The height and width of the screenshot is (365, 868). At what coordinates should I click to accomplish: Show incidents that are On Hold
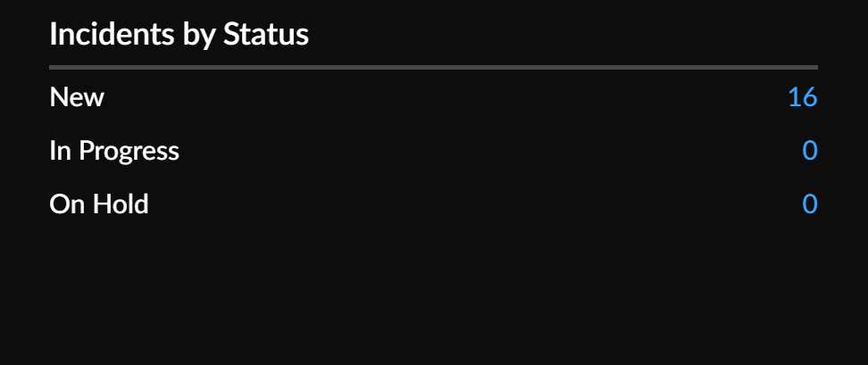coord(809,204)
